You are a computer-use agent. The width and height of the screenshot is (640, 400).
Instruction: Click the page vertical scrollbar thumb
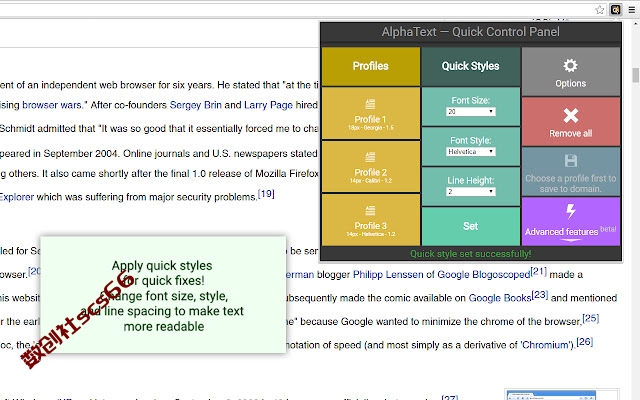pyautogui.click(x=636, y=75)
